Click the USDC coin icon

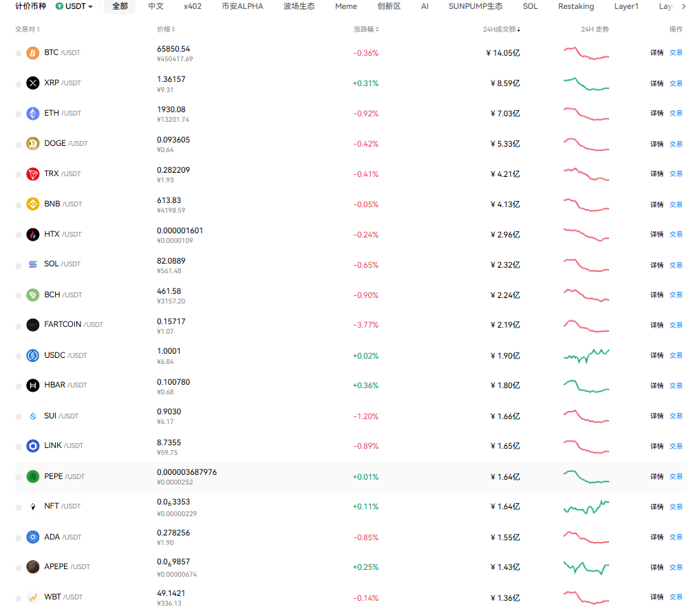click(32, 356)
